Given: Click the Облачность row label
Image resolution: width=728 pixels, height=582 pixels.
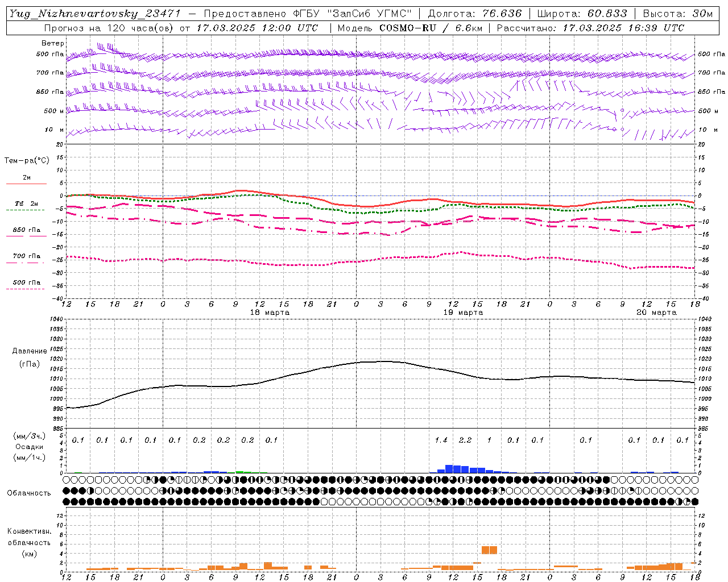Looking at the screenshot, I should (x=29, y=493).
